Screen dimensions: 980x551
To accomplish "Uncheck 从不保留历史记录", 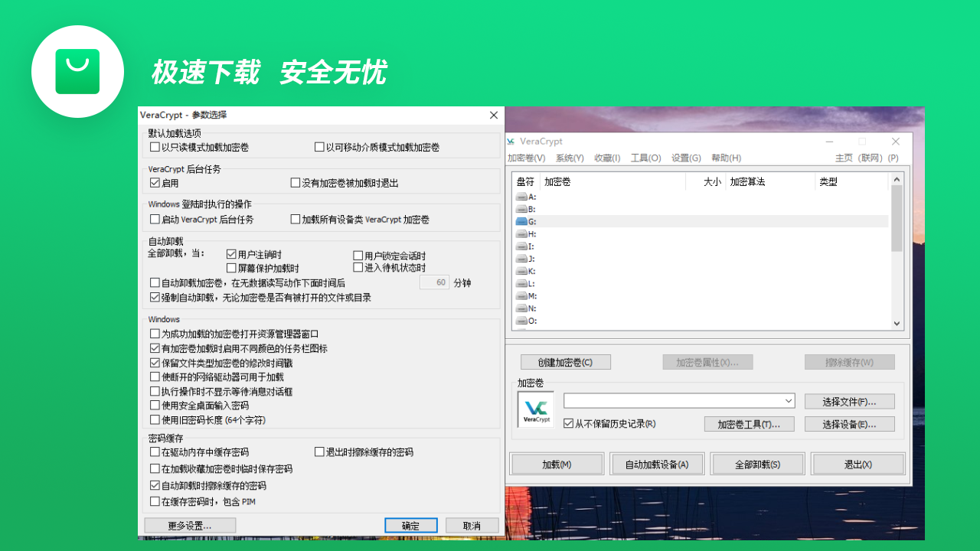I will [568, 422].
